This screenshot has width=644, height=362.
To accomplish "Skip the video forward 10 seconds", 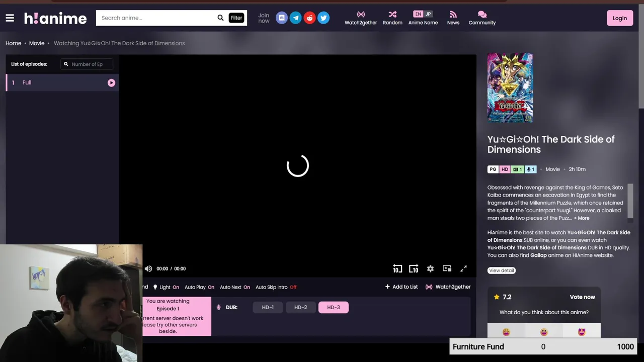I will coord(414,268).
